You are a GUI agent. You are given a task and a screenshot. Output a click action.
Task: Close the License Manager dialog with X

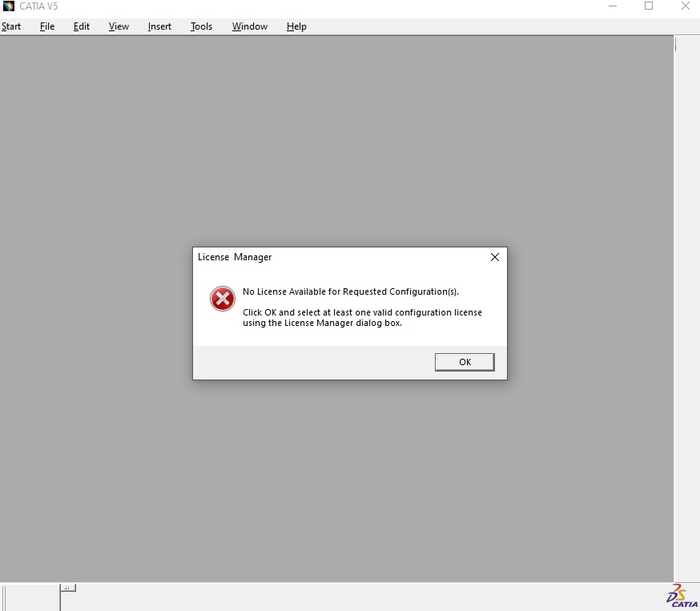coord(495,257)
